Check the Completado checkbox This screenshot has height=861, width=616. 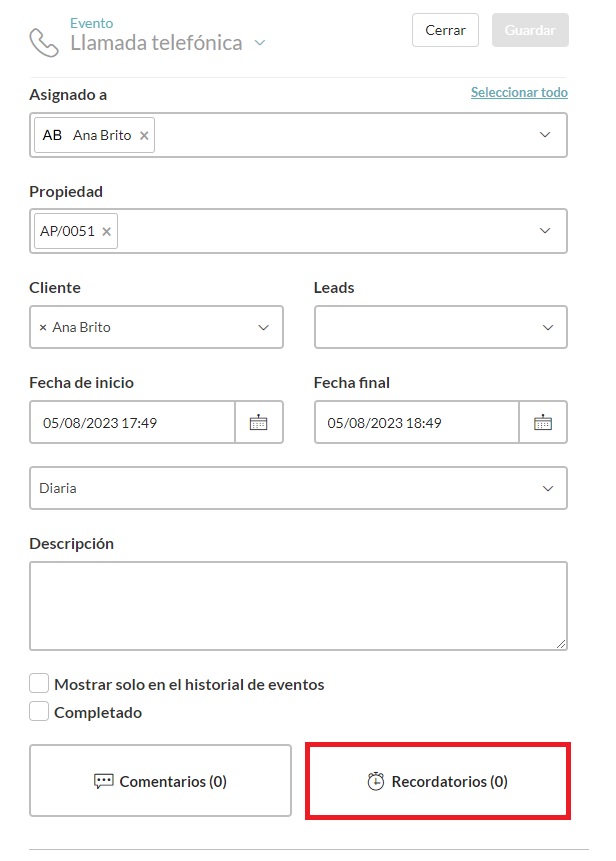click(39, 712)
